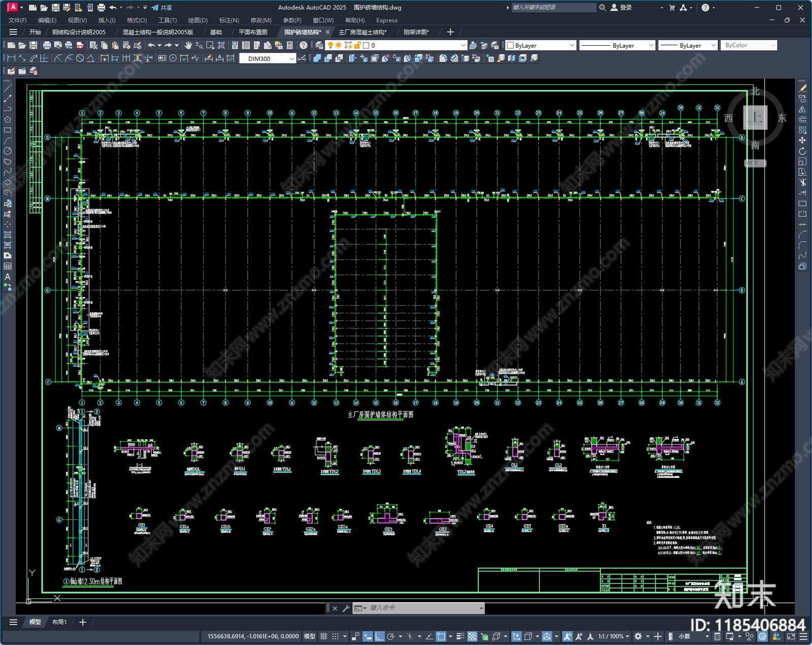
Task: Click the Make Object's Layer Current icon
Action: tap(472, 45)
